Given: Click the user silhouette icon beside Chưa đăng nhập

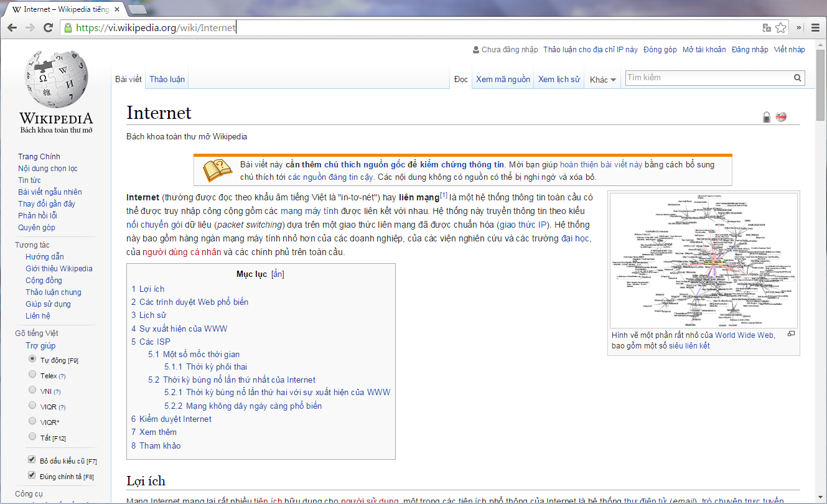Looking at the screenshot, I should [x=476, y=50].
